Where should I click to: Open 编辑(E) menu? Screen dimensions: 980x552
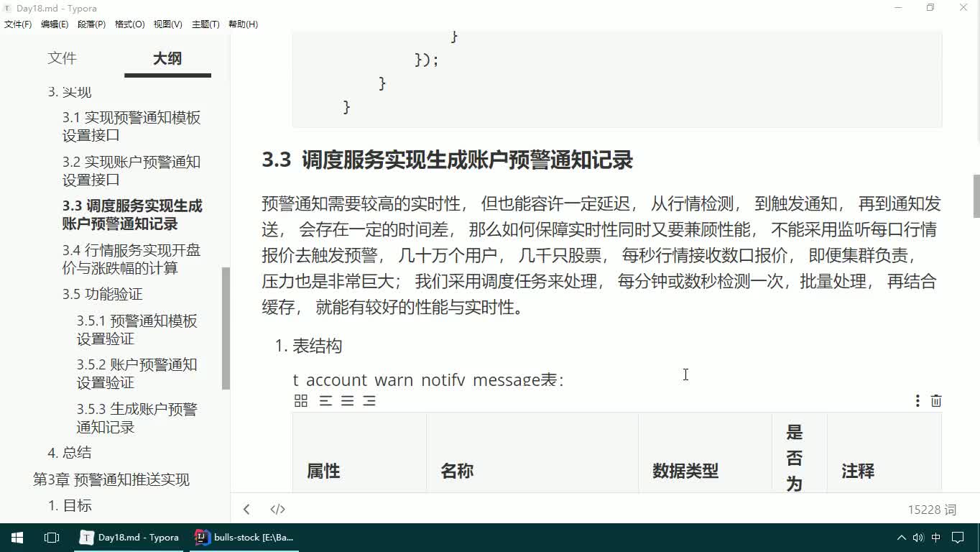(55, 24)
